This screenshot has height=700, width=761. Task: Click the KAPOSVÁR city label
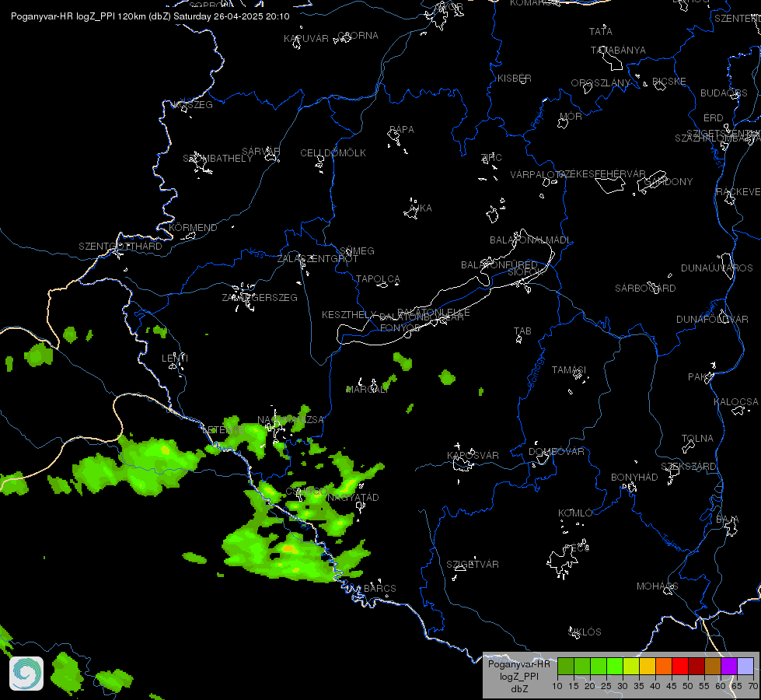[x=473, y=455]
